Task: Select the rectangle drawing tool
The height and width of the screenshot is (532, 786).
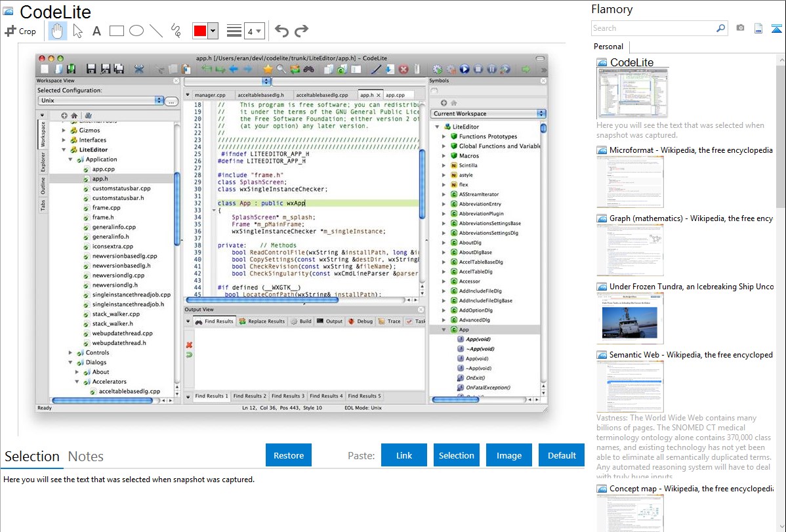Action: 116,31
